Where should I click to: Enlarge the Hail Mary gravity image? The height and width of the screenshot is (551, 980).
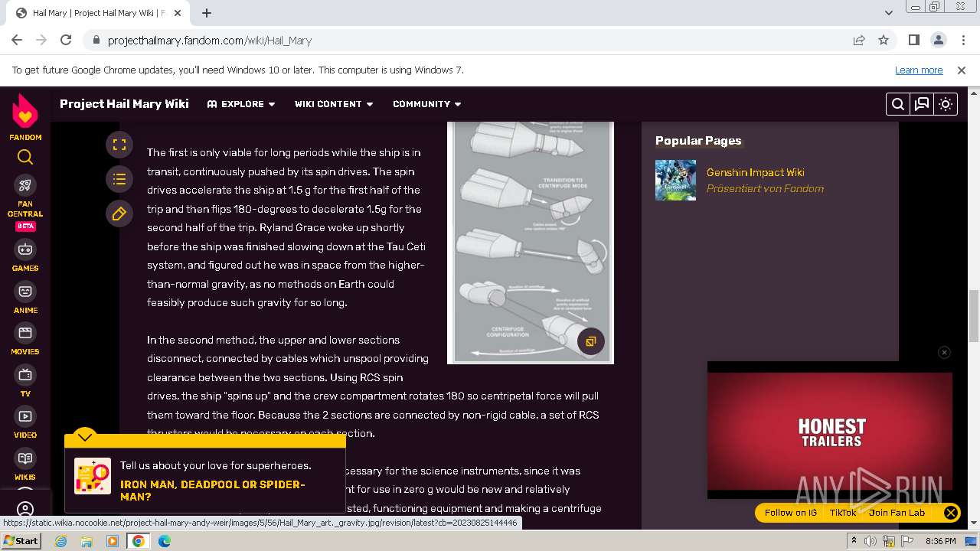pyautogui.click(x=590, y=341)
